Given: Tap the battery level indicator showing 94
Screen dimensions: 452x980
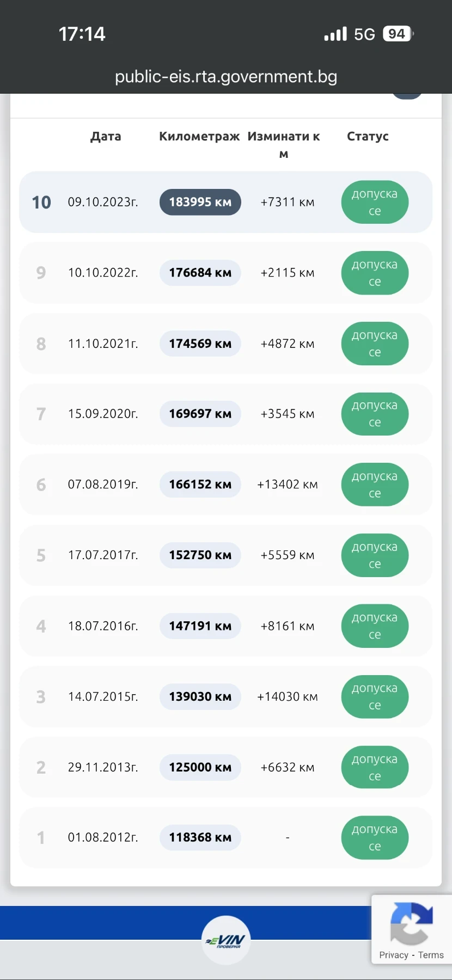Looking at the screenshot, I should tap(398, 34).
